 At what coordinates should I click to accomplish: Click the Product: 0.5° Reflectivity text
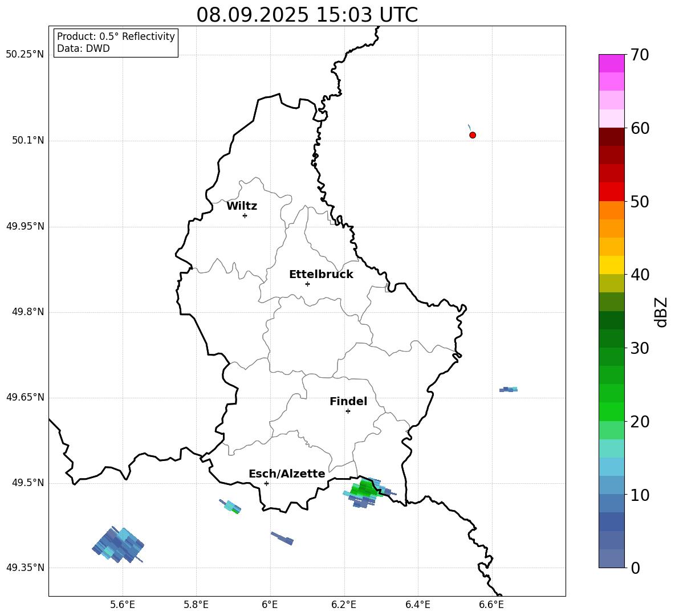[x=116, y=36]
